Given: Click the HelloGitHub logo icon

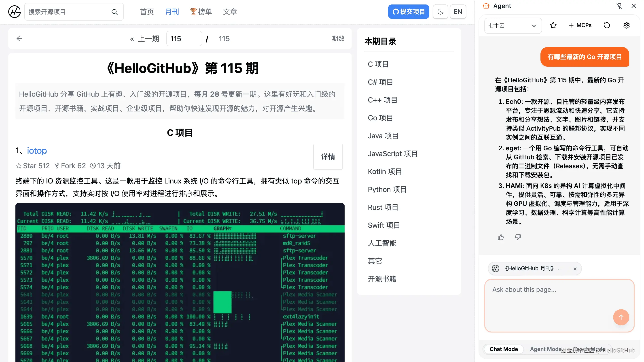Looking at the screenshot, I should pyautogui.click(x=14, y=12).
